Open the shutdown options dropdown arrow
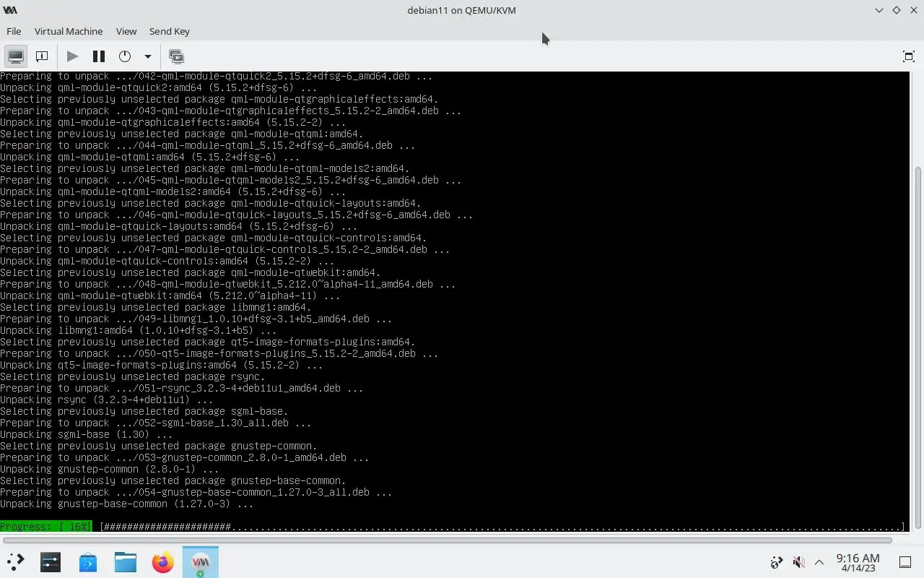Image resolution: width=924 pixels, height=578 pixels. 147,56
